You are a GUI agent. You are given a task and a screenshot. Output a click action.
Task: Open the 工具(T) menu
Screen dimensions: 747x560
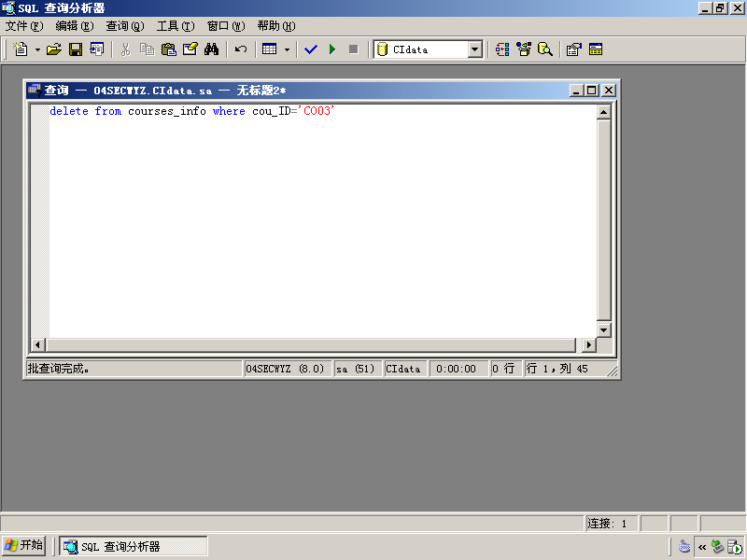click(x=176, y=26)
